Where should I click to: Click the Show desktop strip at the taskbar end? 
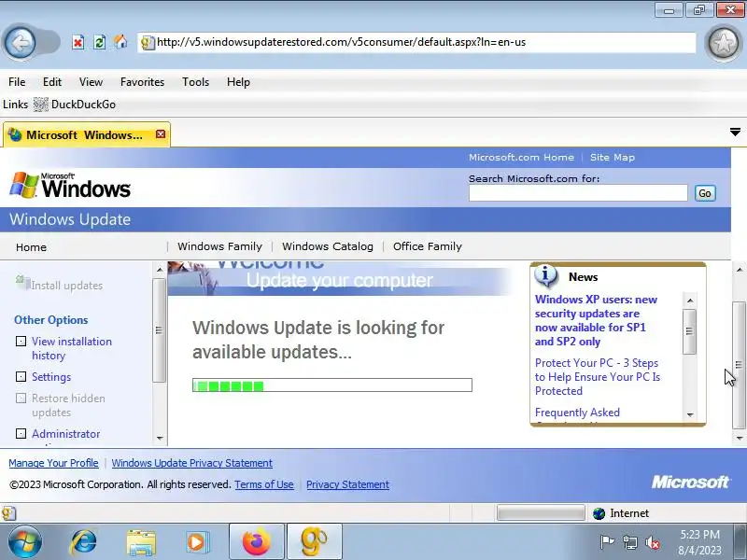[740, 541]
